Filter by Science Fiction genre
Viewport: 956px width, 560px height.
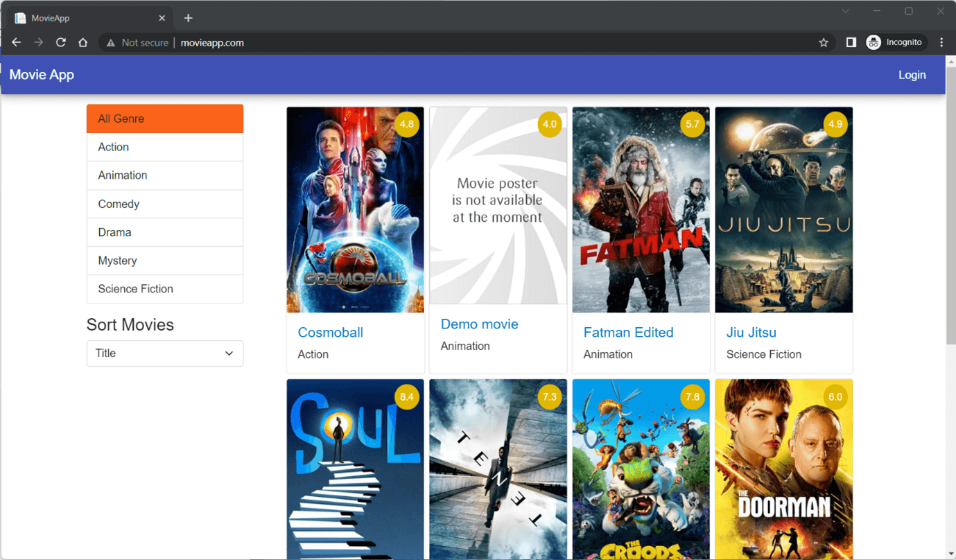click(165, 289)
